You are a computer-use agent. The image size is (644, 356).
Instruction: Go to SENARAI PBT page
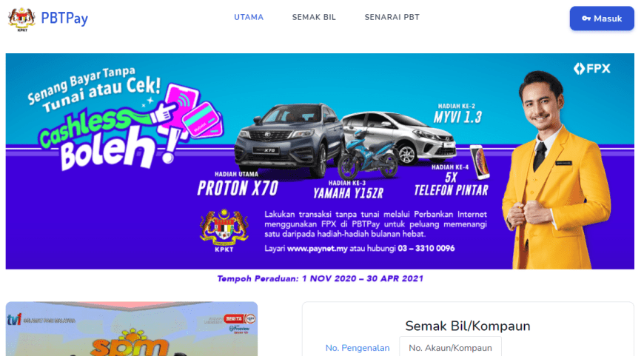[x=392, y=17]
